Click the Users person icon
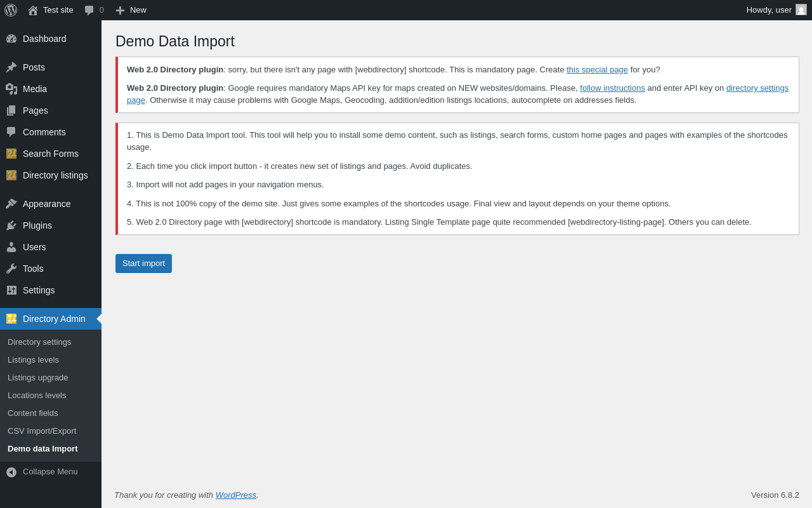 coord(11,247)
